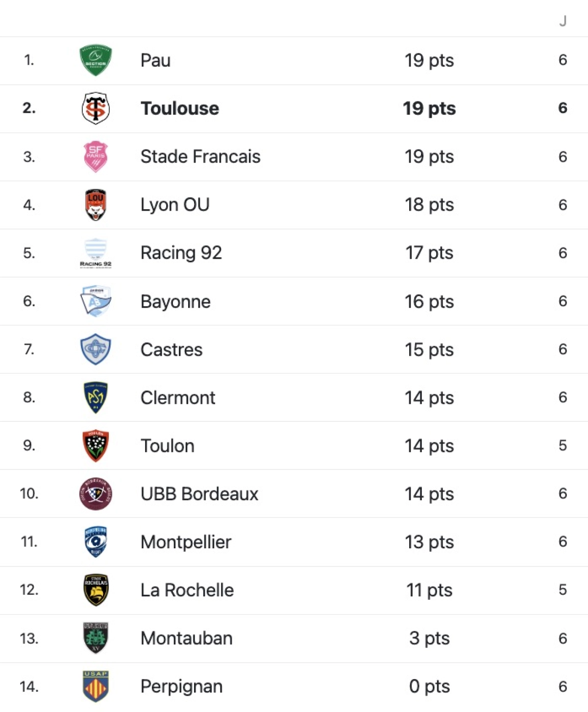Open the Toulouse team page link

[179, 108]
